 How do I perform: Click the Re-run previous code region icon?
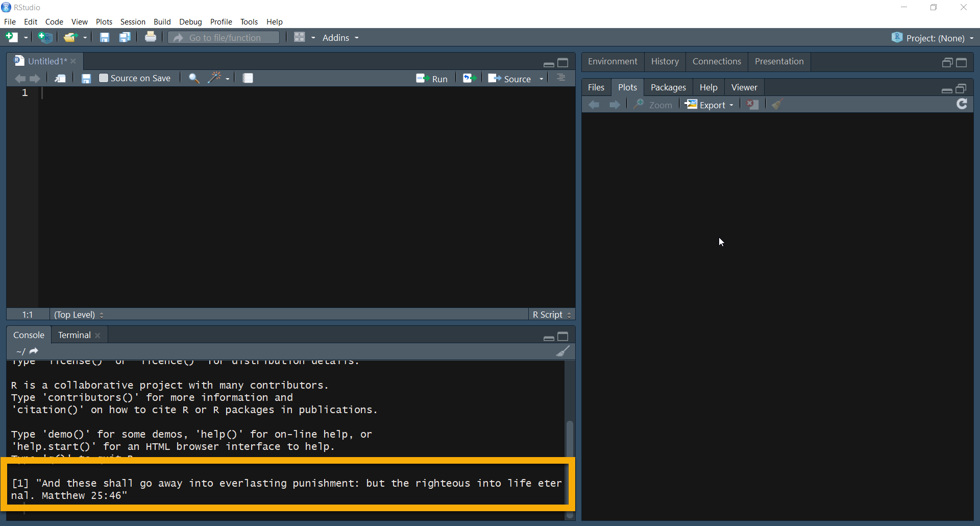(x=469, y=78)
